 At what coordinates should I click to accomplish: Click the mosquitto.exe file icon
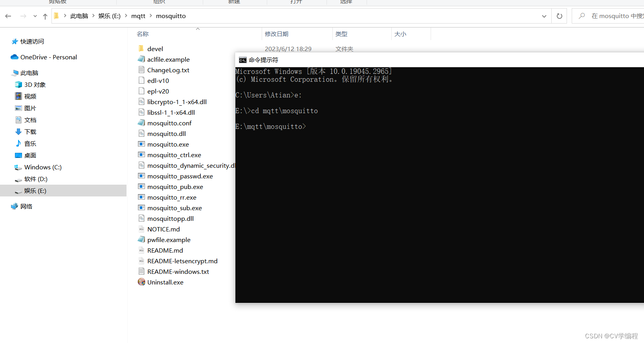tap(141, 144)
